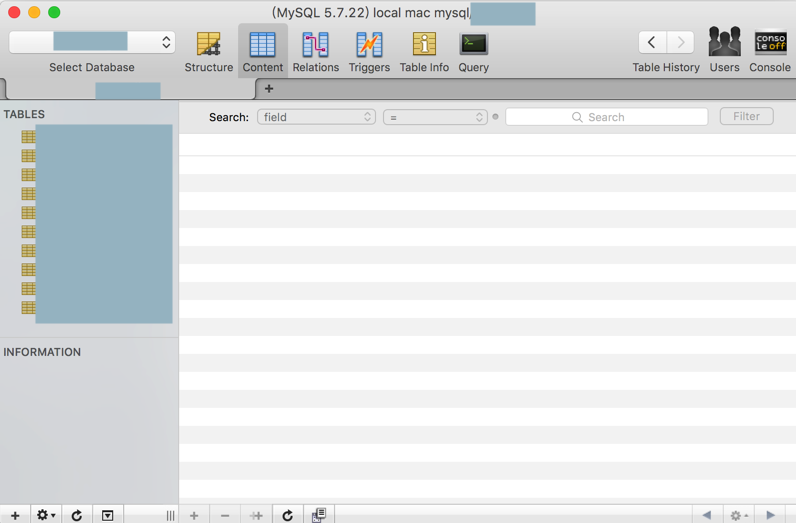
Task: Add a new connection tab
Action: (x=269, y=89)
